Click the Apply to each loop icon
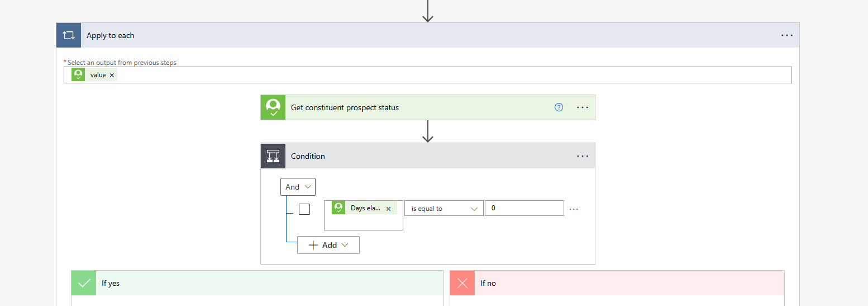The width and height of the screenshot is (868, 306). [x=69, y=35]
